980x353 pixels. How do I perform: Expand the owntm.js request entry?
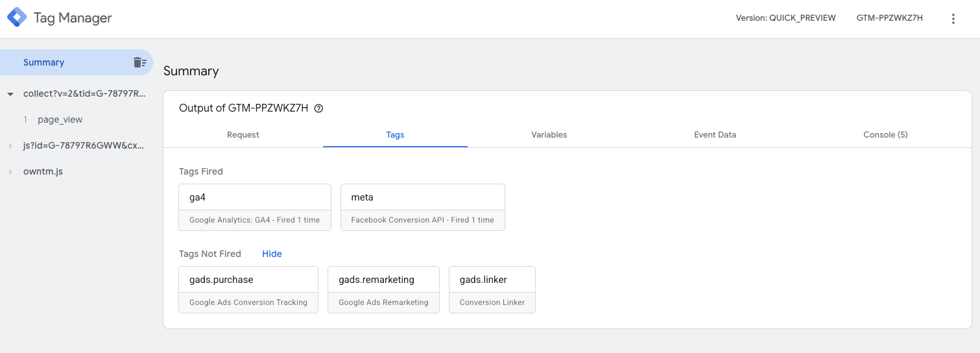(x=10, y=172)
